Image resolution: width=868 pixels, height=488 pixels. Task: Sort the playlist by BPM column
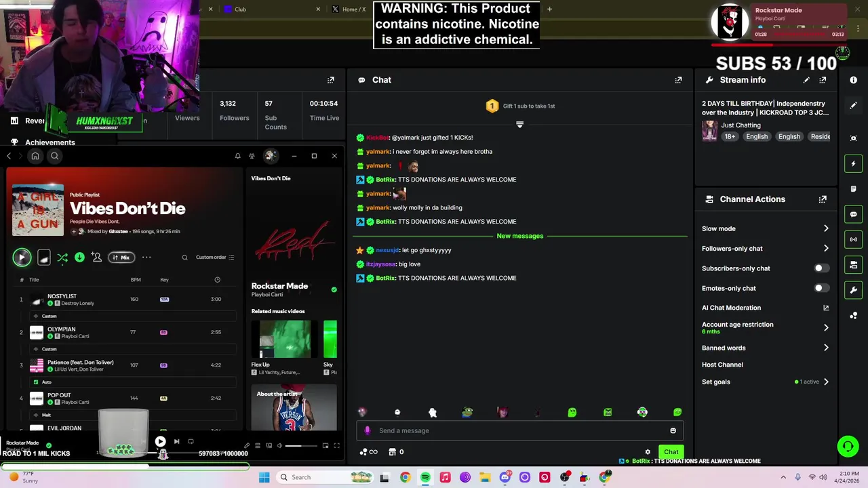[x=136, y=280]
